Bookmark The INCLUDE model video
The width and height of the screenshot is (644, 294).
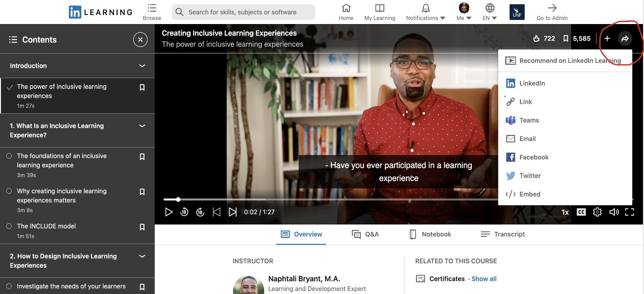pos(142,227)
